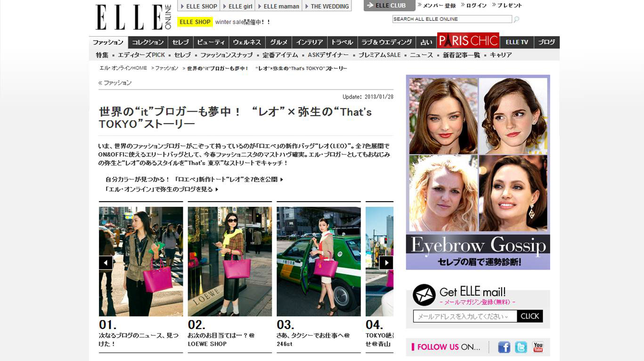Viewport: 644px width, 361px height.
Task: Select the ビューティ tab
Action: [211, 42]
